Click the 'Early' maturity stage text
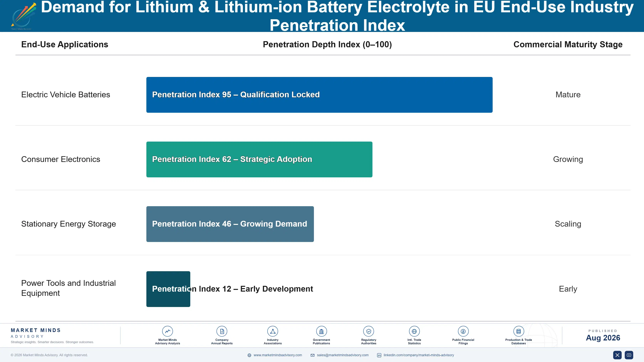Screen dimensions: 644x362 click(x=568, y=289)
